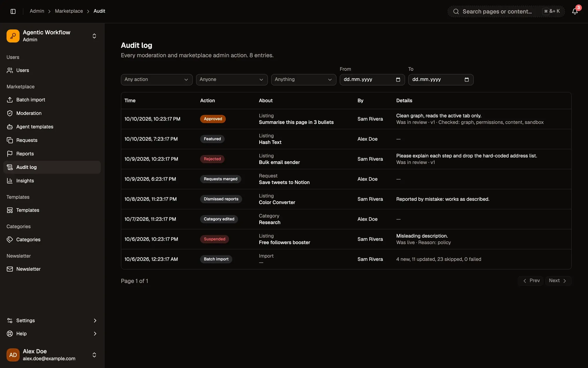Click the Category edited action badge
This screenshot has width=588, height=368.
coord(219,219)
